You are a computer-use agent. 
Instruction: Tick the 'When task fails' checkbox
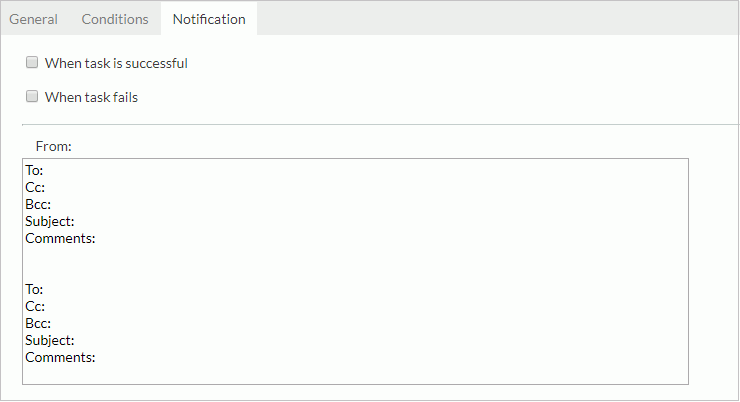point(32,97)
